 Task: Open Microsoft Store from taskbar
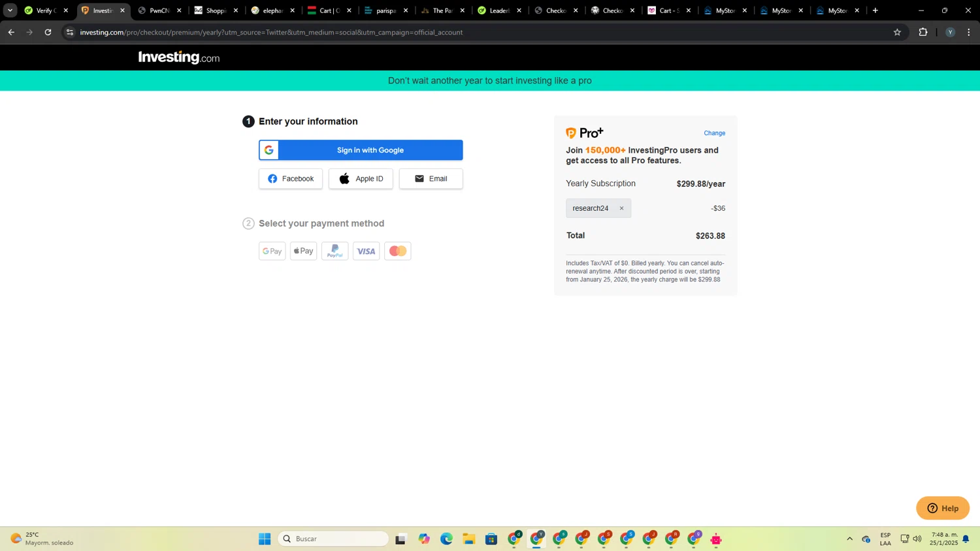click(x=491, y=539)
